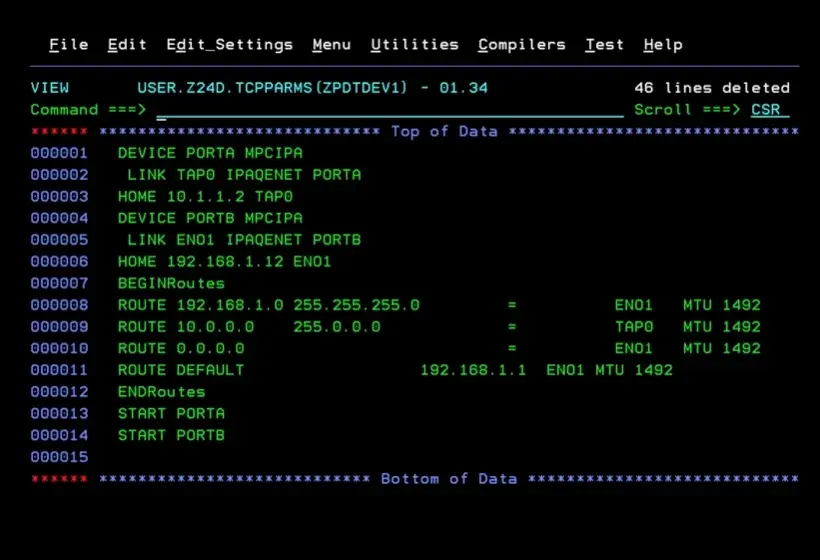This screenshot has width=820, height=560.
Task: Click the text HOME 192.168.1.12 ENO1
Action: 224,261
